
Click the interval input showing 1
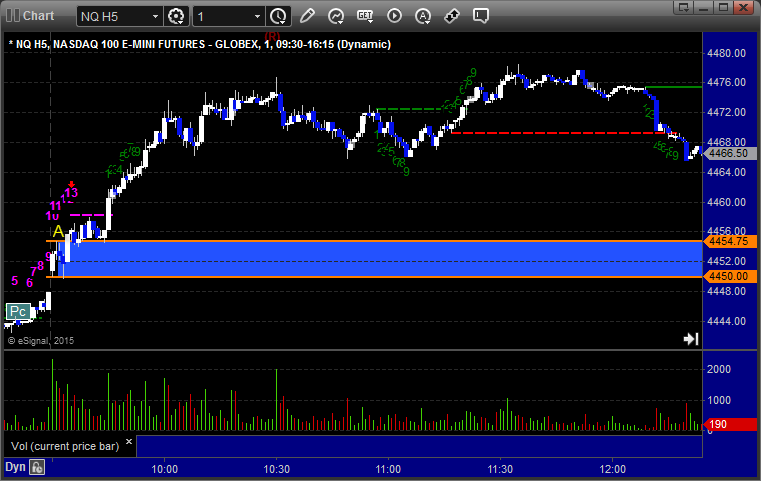click(223, 17)
